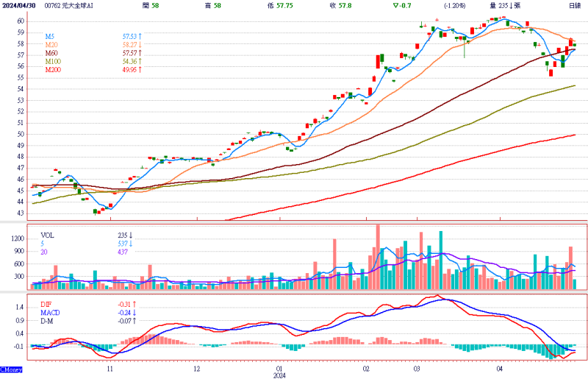Click the M60 moving average legend
The height and width of the screenshot is (379, 588).
51,53
